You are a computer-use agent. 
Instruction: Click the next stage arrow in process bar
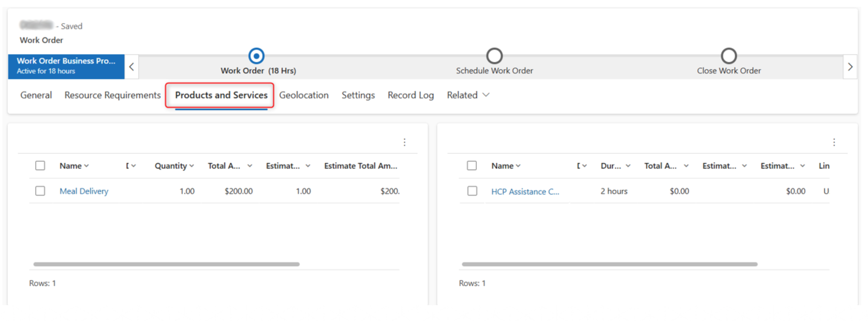coord(850,67)
